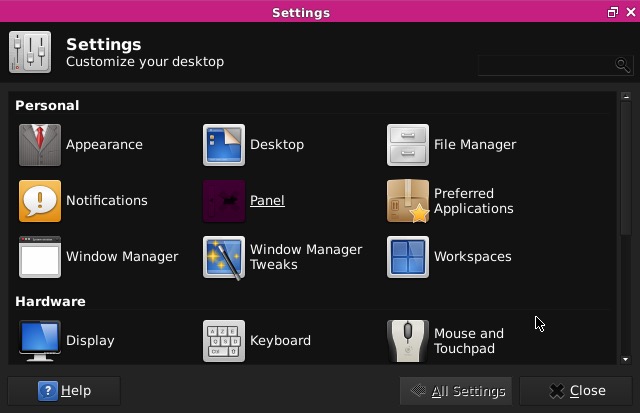
Task: Click the Desktop settings icon
Action: click(x=224, y=145)
